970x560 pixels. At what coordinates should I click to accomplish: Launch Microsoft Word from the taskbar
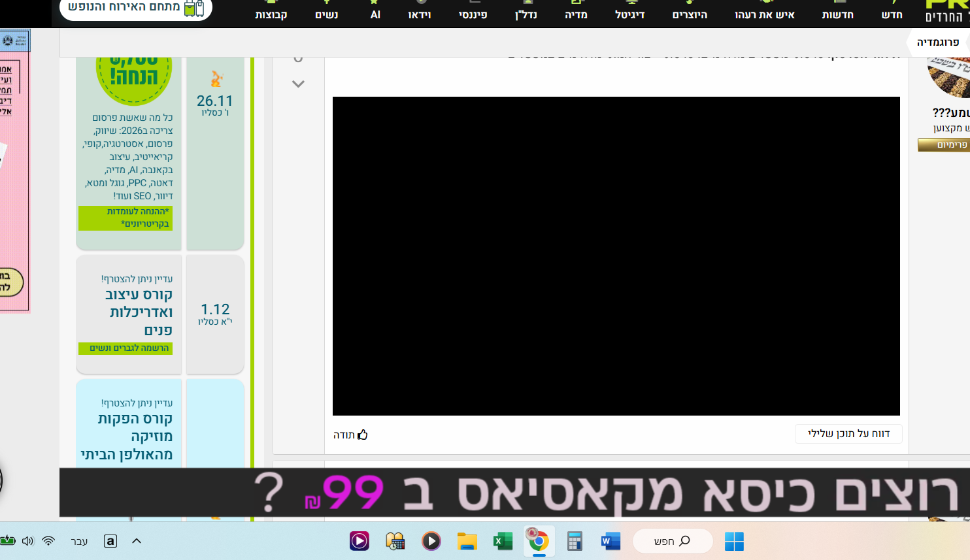tap(610, 541)
